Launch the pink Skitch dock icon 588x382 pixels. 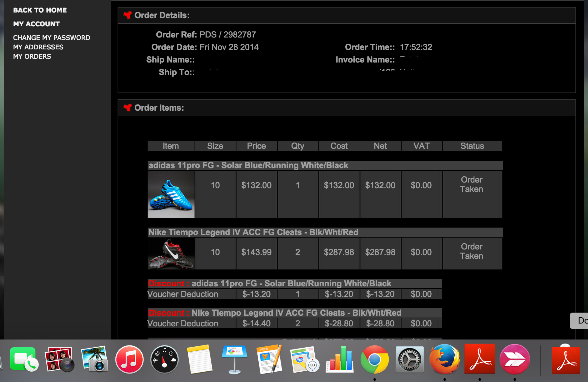click(515, 359)
